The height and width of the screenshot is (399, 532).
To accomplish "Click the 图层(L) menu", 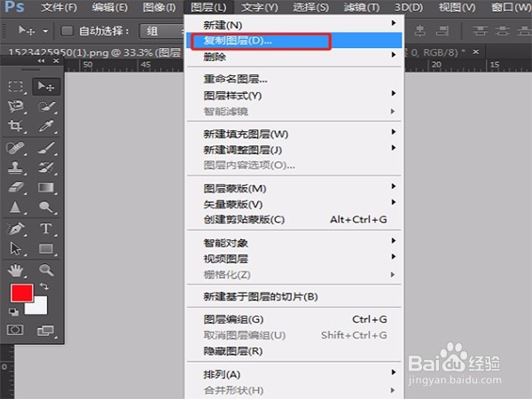I will [208, 7].
